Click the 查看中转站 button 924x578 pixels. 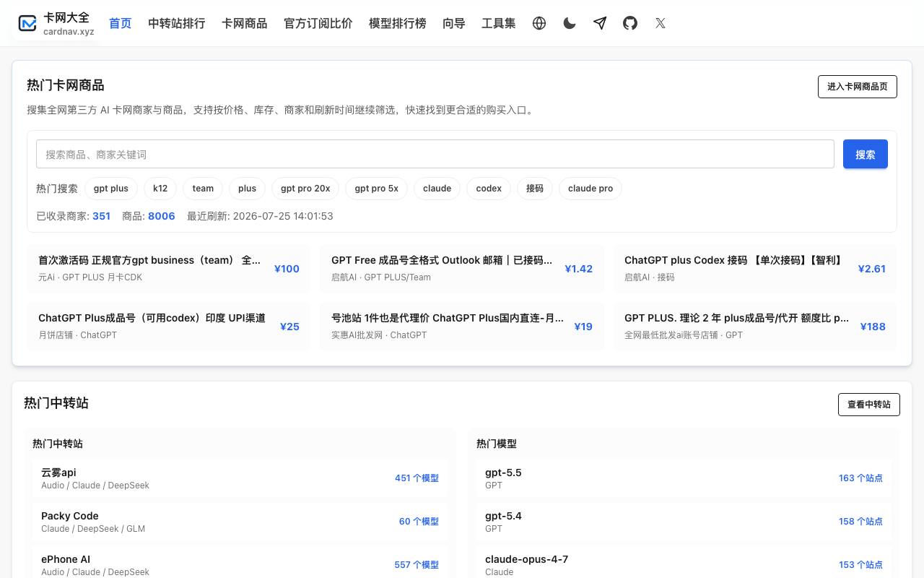(869, 405)
